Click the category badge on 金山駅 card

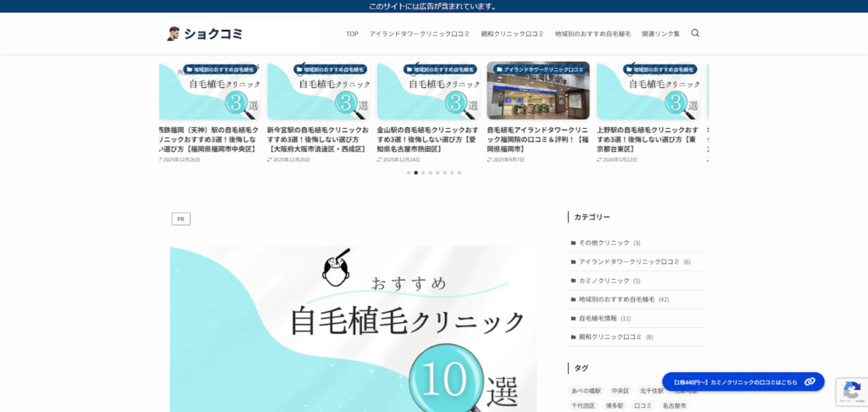[440, 70]
